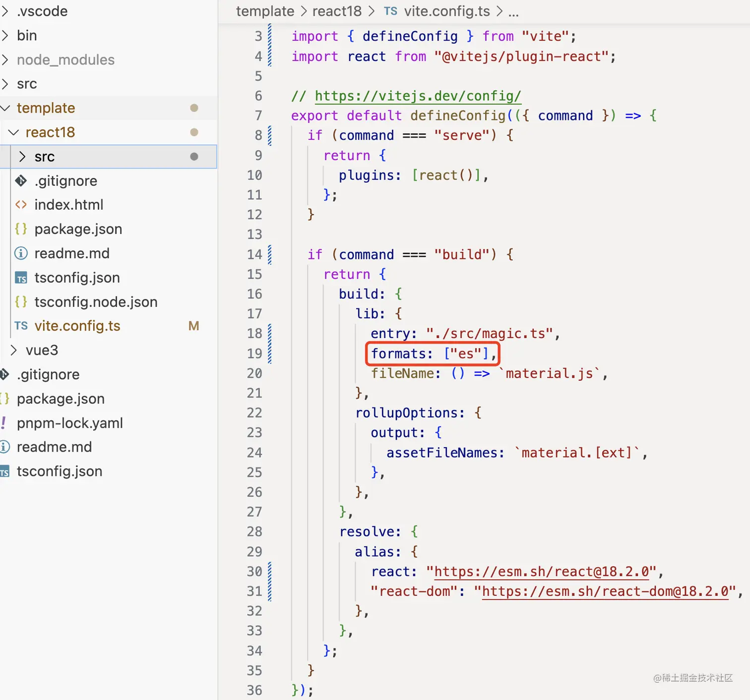The height and width of the screenshot is (700, 750).
Task: Expand the node_modules folder chevron
Action: click(5, 59)
